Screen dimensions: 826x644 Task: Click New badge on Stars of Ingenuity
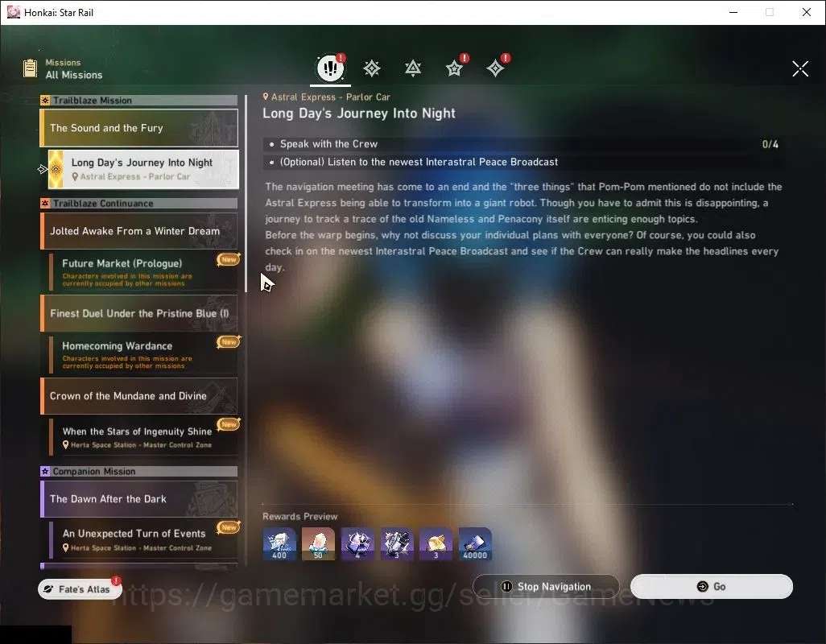point(228,424)
